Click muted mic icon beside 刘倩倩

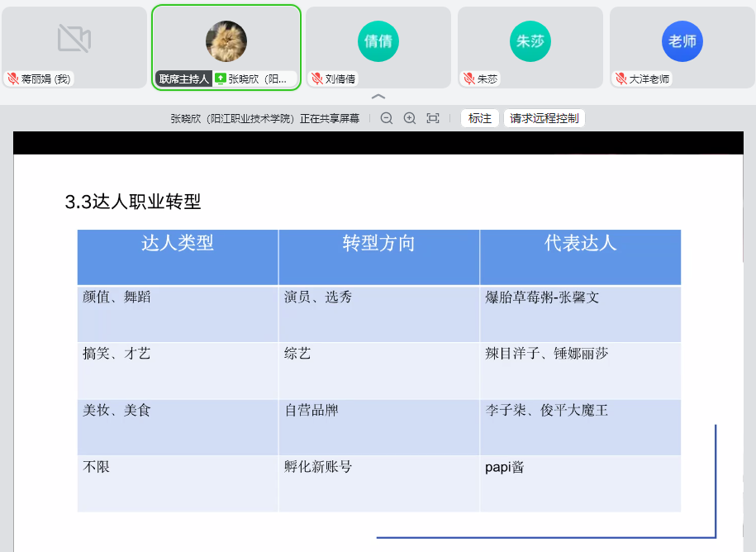pos(316,79)
